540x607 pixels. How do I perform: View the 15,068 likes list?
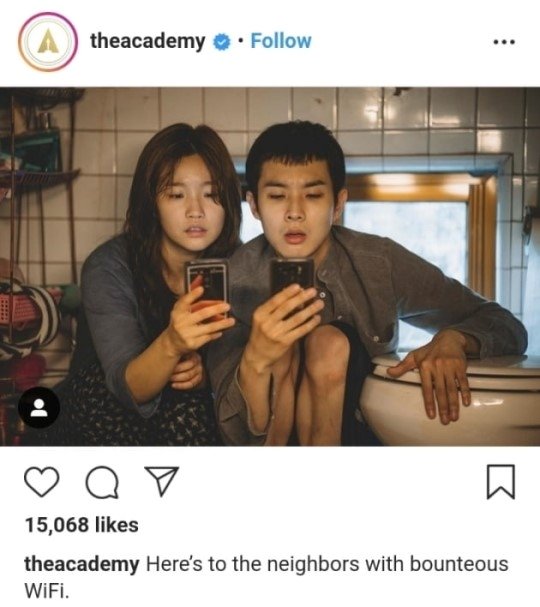click(81, 525)
